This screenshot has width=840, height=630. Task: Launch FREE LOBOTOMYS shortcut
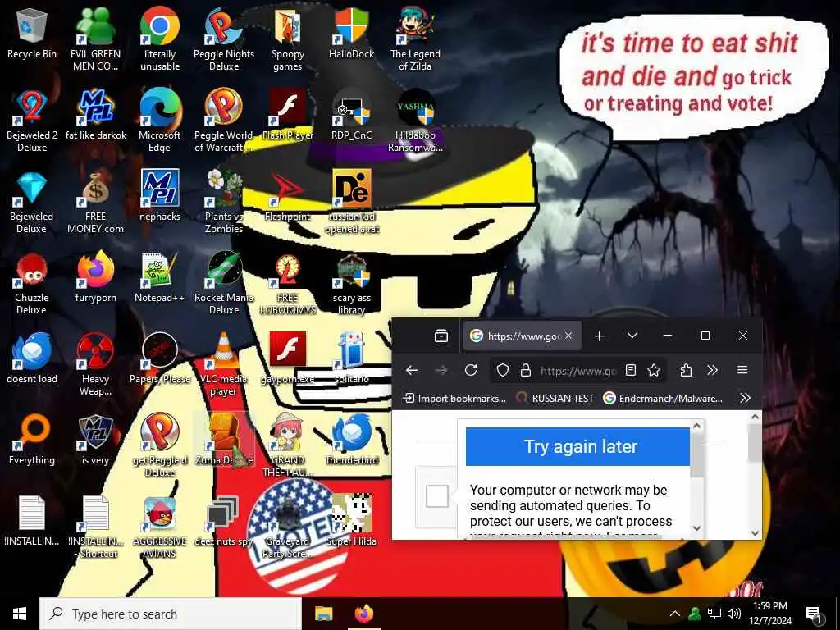[x=288, y=283]
